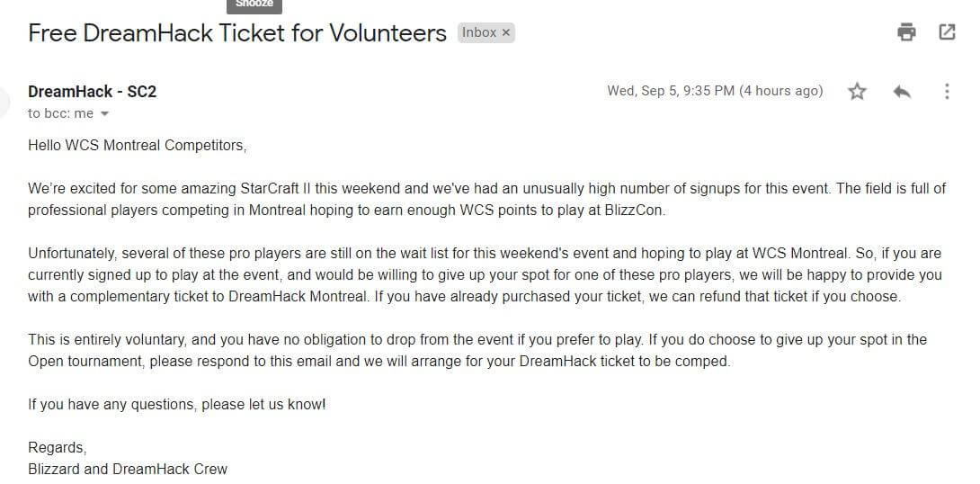Screen dimensions: 980x484
Task: Click 'If you have any questions' line
Action: point(176,404)
